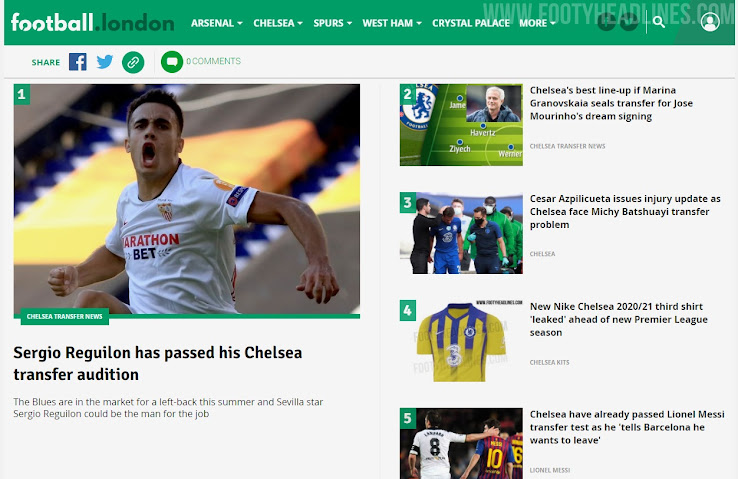
Task: Click the Chelsea Kits category label
Action: [x=549, y=362]
